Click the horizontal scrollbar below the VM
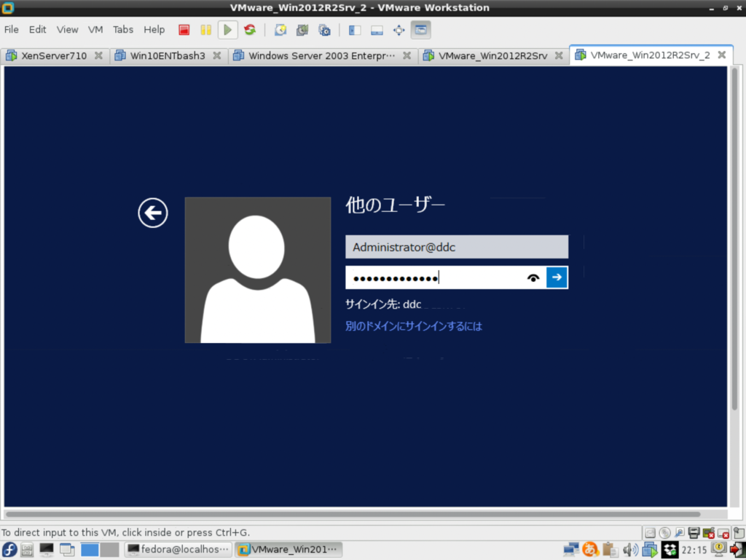 [353, 514]
